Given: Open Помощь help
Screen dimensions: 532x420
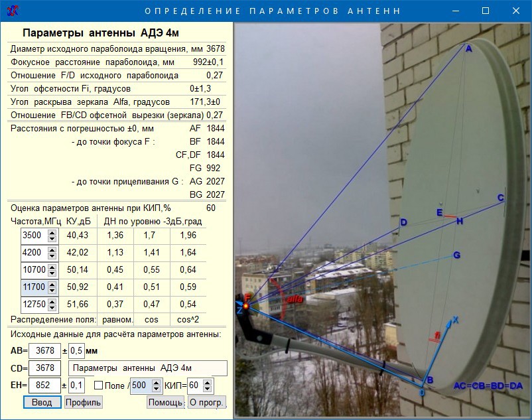Looking at the screenshot, I should click(165, 402).
